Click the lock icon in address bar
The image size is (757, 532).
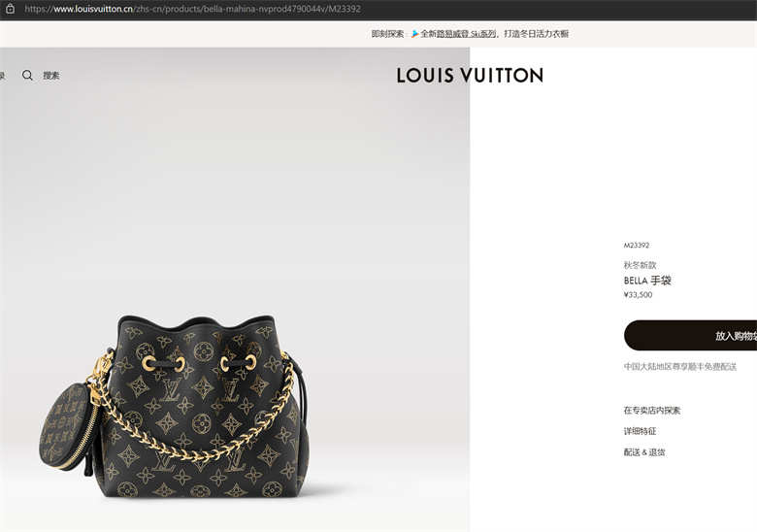(10, 9)
